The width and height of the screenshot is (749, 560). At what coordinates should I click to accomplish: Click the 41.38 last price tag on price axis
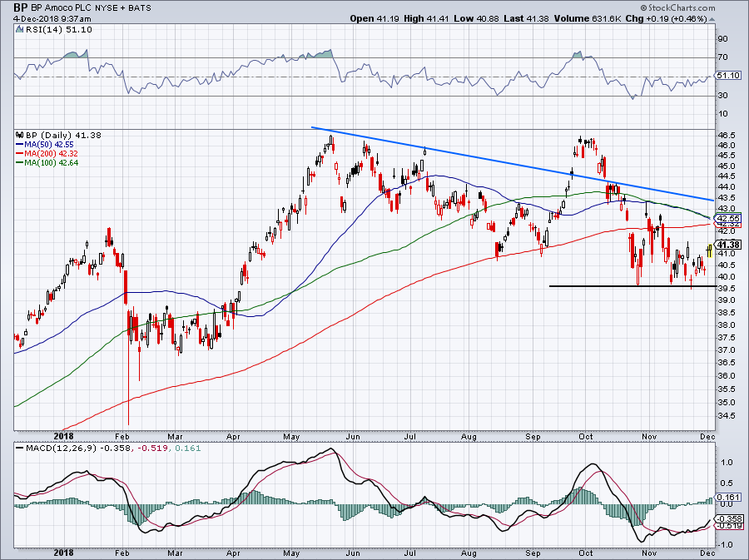click(729, 245)
